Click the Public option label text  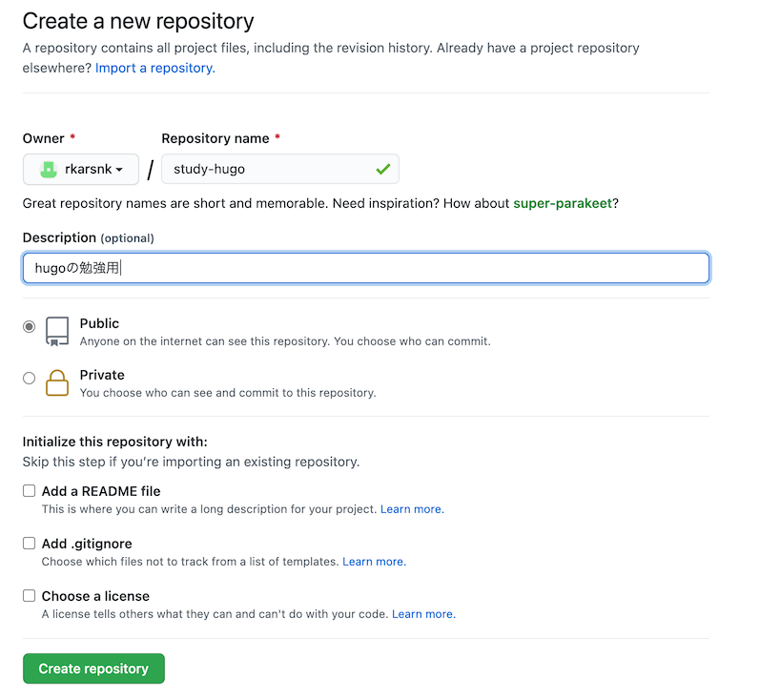click(x=99, y=323)
